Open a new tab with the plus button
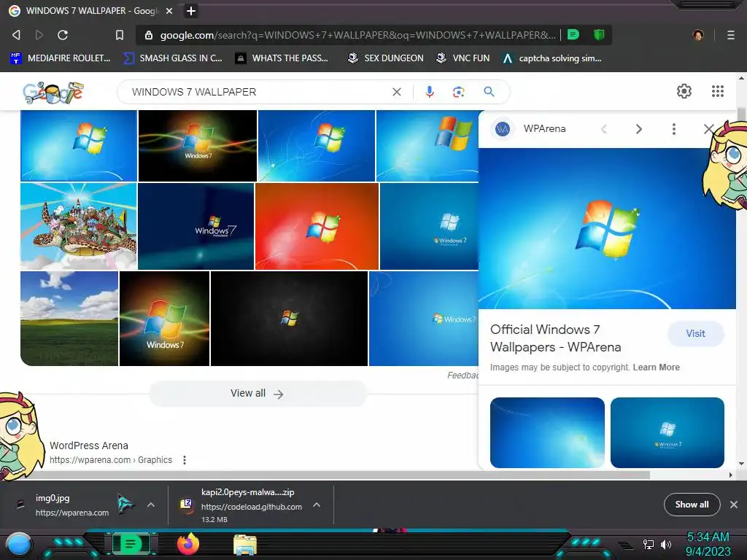Screen dimensions: 747x560 click(191, 11)
